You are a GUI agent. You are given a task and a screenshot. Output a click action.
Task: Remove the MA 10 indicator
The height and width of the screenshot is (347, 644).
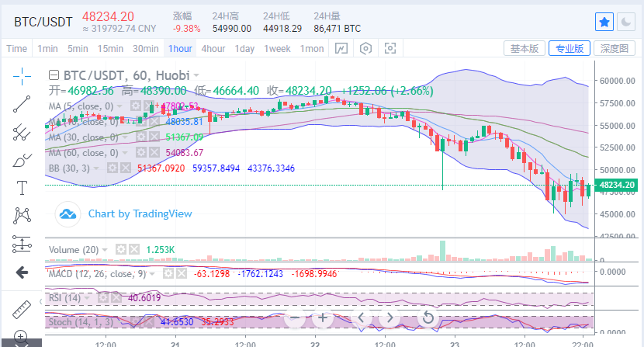tap(154, 121)
